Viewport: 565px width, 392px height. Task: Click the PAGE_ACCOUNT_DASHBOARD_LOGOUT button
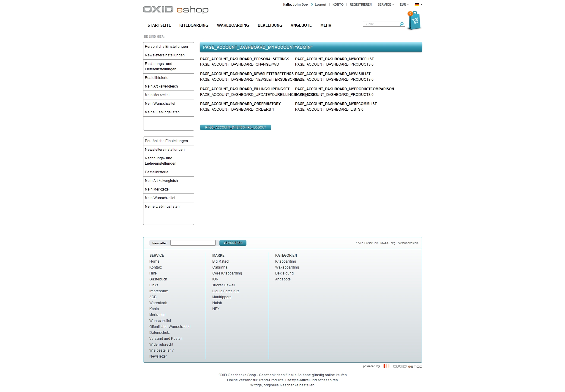tap(235, 127)
